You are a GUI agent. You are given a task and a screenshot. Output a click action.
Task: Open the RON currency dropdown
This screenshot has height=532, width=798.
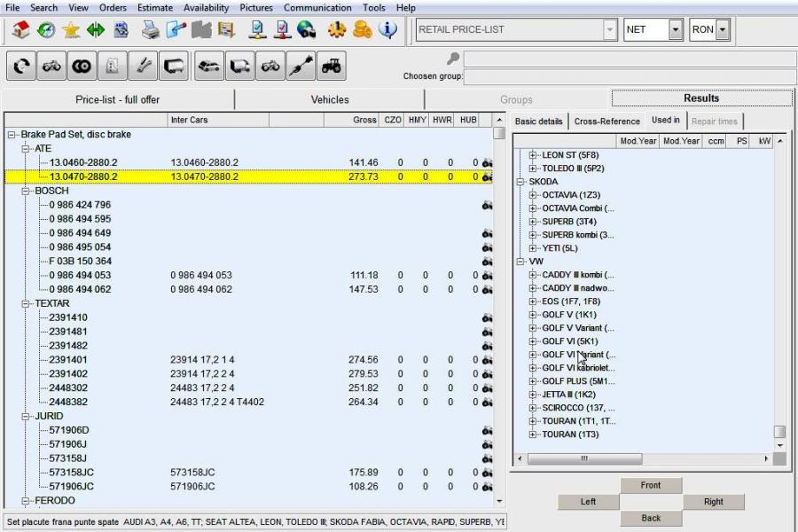point(723,30)
